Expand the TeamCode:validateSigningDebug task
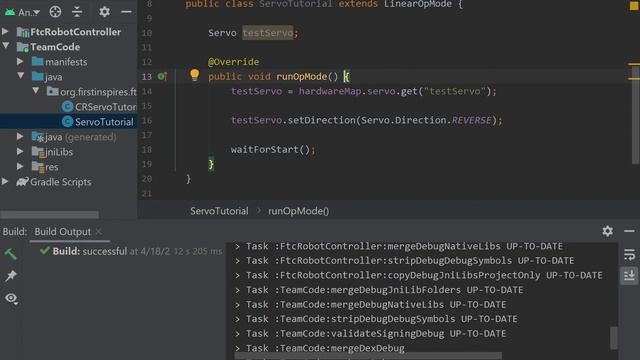Image resolution: width=640 pixels, height=360 pixels. tap(238, 333)
